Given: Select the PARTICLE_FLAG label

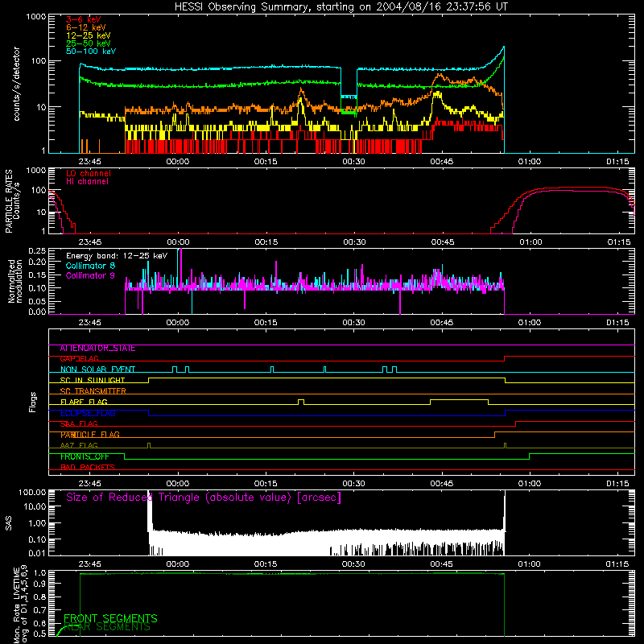Looking at the screenshot, I should coord(90,434).
